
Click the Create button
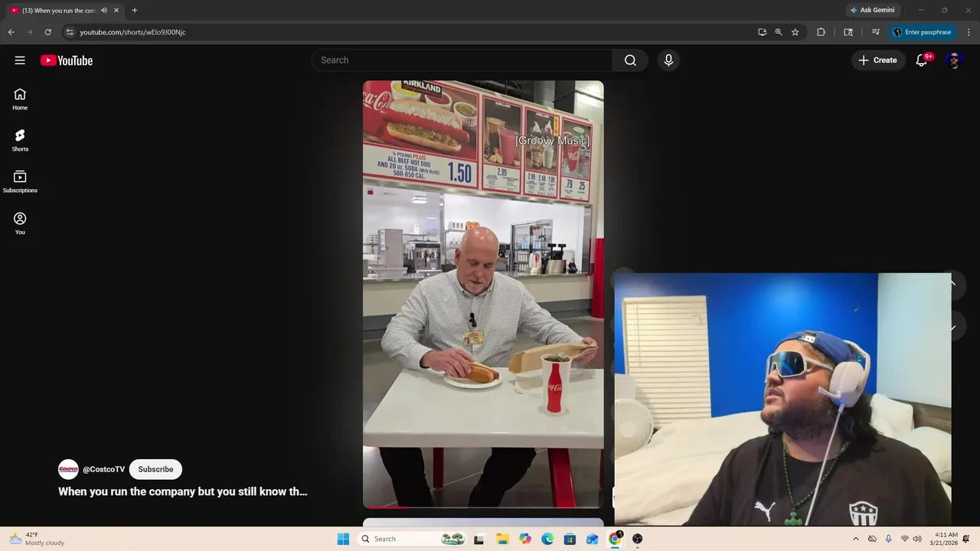[878, 60]
